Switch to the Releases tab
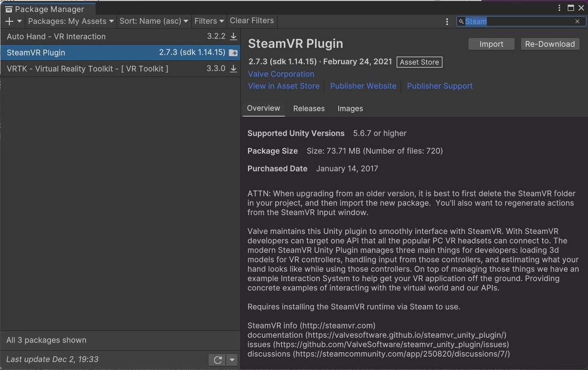Screen dimensions: 588x370 [309, 109]
